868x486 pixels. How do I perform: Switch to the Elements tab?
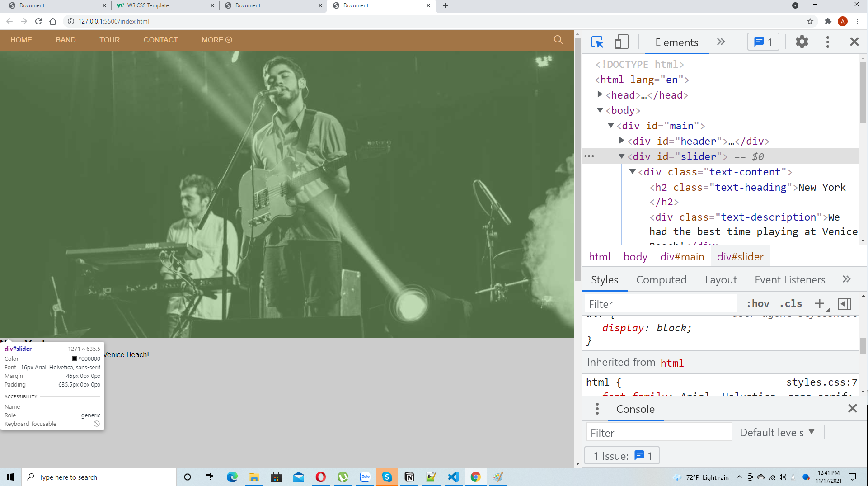click(676, 42)
